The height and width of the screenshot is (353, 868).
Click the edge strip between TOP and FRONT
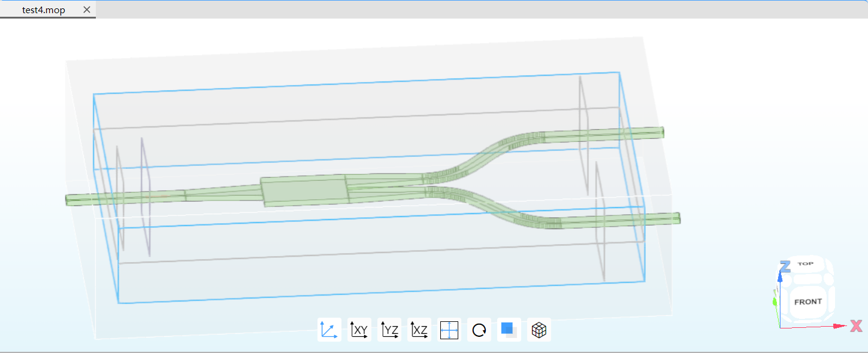pyautogui.click(x=806, y=280)
